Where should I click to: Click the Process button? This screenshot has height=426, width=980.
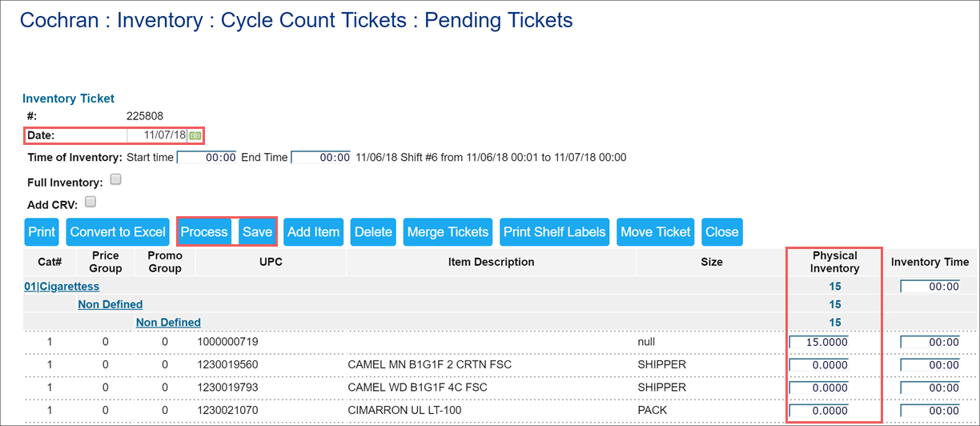click(204, 232)
